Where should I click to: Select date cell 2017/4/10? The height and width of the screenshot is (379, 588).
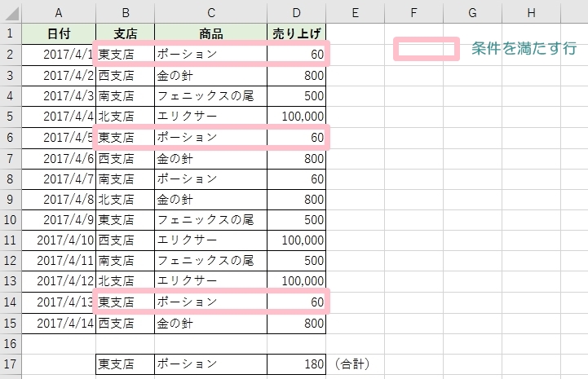59,240
